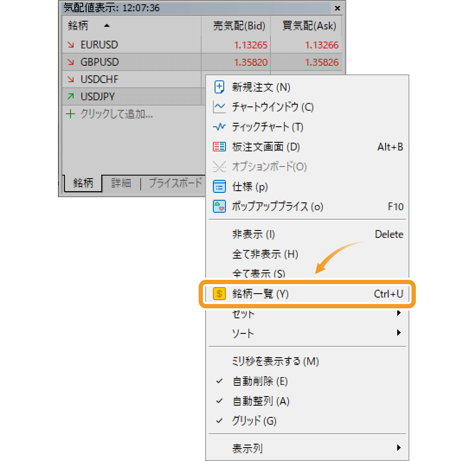This screenshot has height=461, width=476.
Task: Expand the 表示列 submenu arrow
Action: coord(399,448)
